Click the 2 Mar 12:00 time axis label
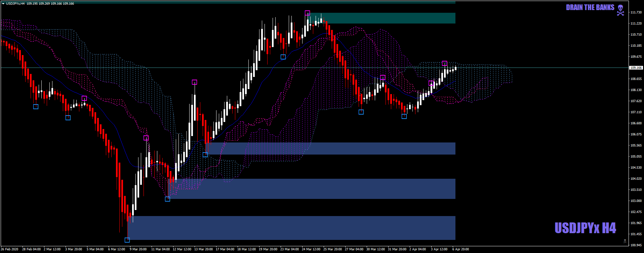 (52, 249)
